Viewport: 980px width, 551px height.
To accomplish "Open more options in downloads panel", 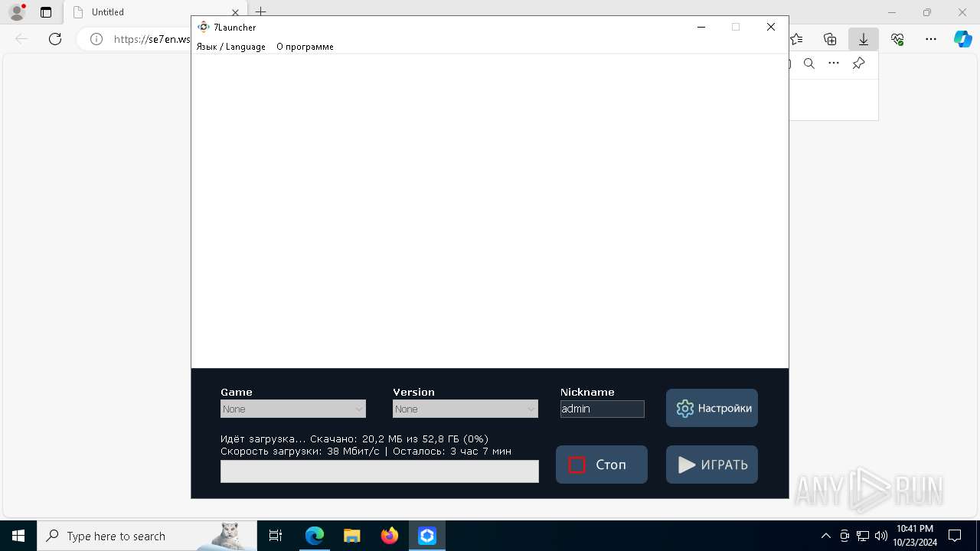I will 834,64.
